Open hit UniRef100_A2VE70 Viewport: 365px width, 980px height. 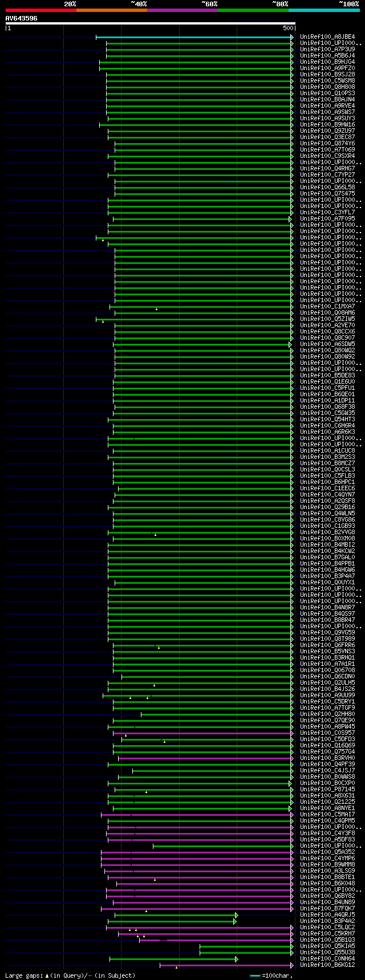coord(327,326)
